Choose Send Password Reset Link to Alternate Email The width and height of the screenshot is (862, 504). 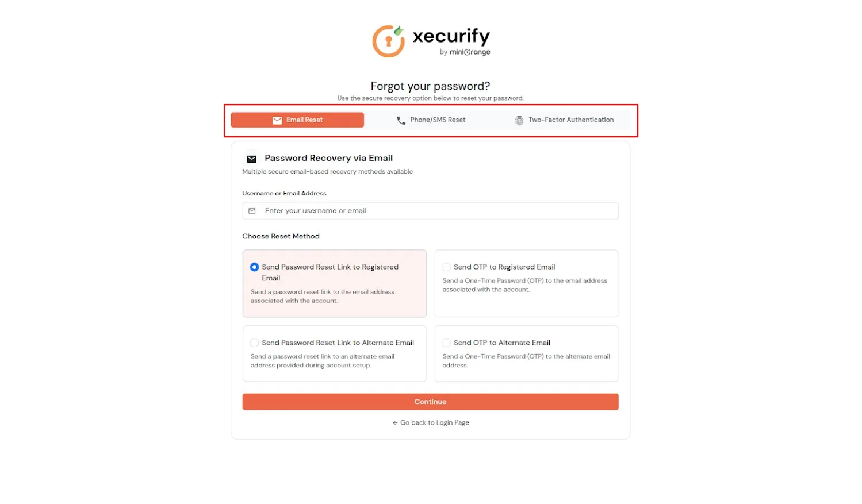click(254, 343)
